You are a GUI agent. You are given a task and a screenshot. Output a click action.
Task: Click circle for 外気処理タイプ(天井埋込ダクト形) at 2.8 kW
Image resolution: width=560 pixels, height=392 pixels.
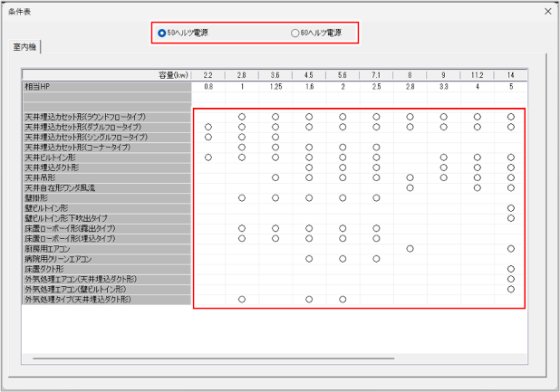pos(242,299)
